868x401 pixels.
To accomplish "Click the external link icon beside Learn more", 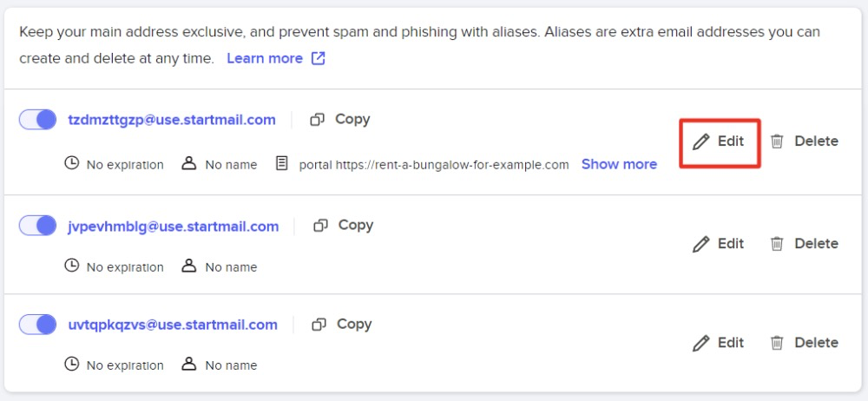I will (x=319, y=59).
